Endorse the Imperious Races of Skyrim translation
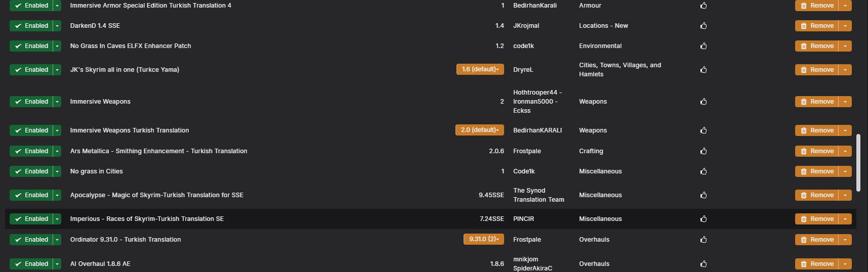 pos(704,219)
